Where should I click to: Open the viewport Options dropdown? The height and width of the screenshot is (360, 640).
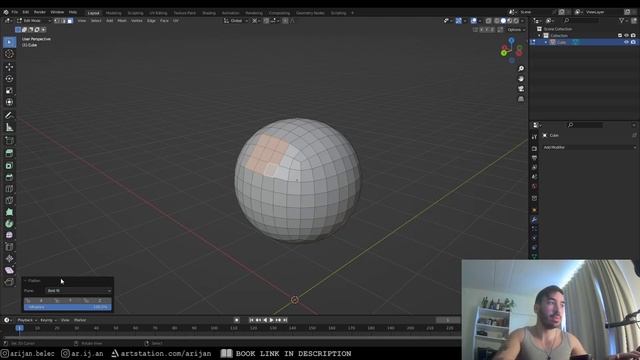pyautogui.click(x=516, y=30)
